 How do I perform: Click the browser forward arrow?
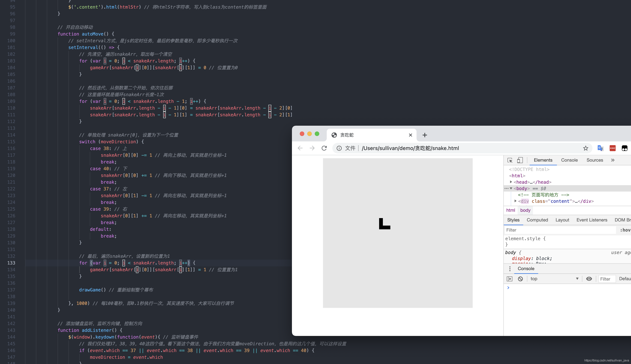point(312,148)
